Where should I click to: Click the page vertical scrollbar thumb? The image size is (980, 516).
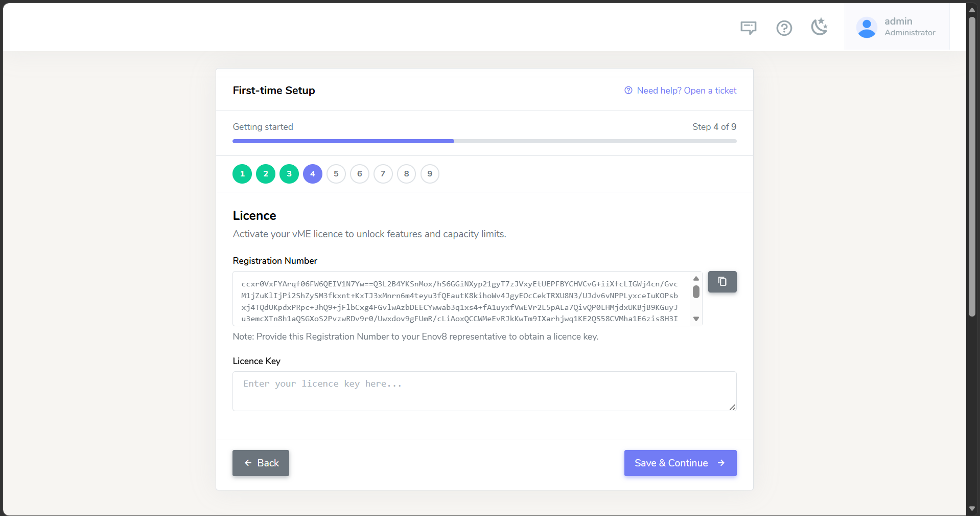(972, 166)
